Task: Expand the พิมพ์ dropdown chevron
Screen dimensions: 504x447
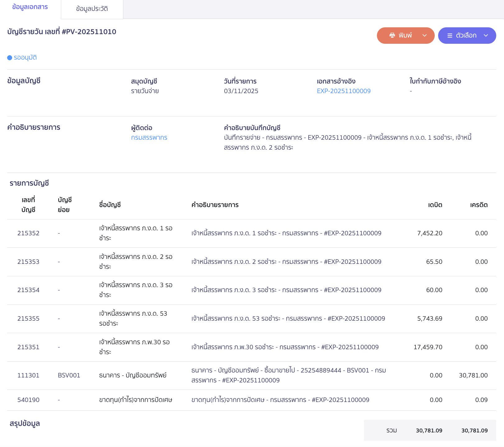Action: click(x=424, y=35)
